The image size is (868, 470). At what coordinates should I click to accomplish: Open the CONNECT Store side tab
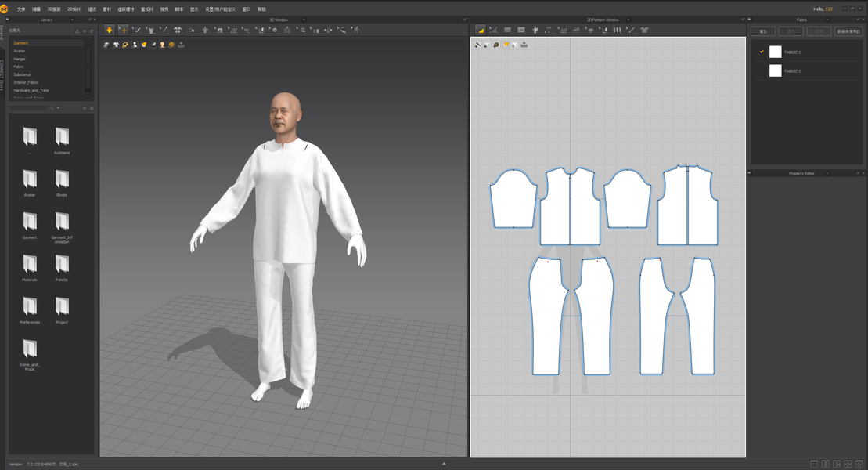click(x=2, y=74)
